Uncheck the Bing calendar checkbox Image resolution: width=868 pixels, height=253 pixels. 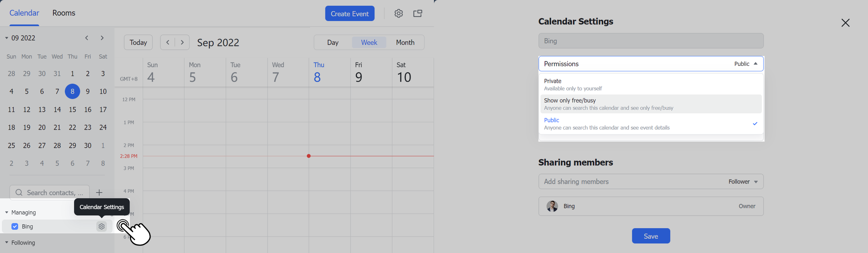[15, 227]
